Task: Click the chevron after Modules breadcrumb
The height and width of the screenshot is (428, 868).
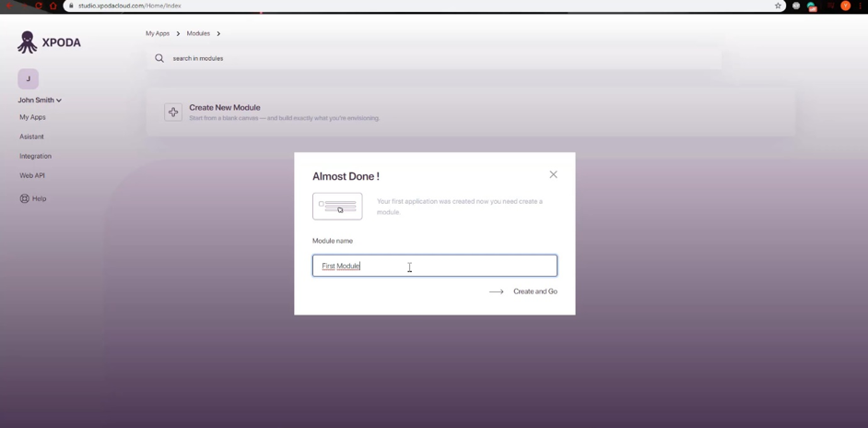Action: 218,34
